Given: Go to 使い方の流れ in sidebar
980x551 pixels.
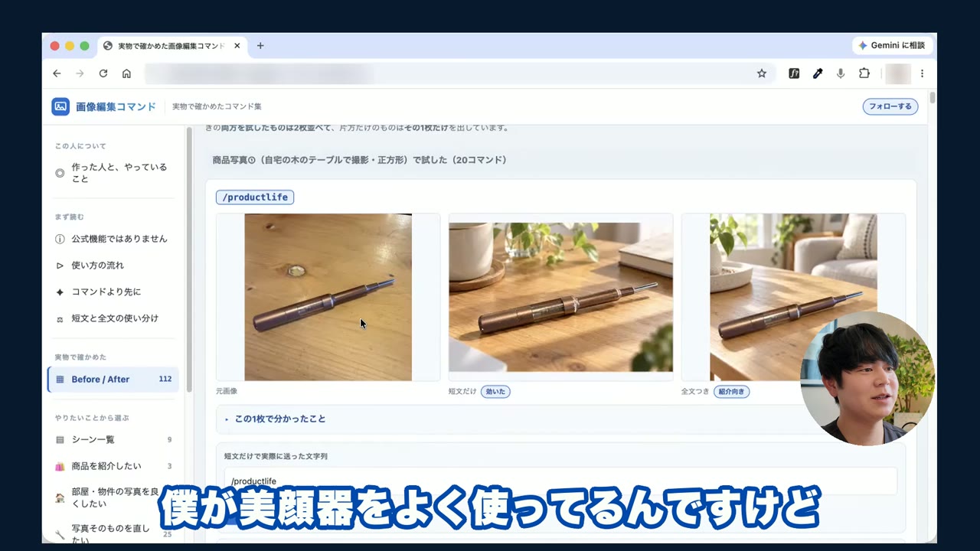Looking at the screenshot, I should (x=113, y=266).
